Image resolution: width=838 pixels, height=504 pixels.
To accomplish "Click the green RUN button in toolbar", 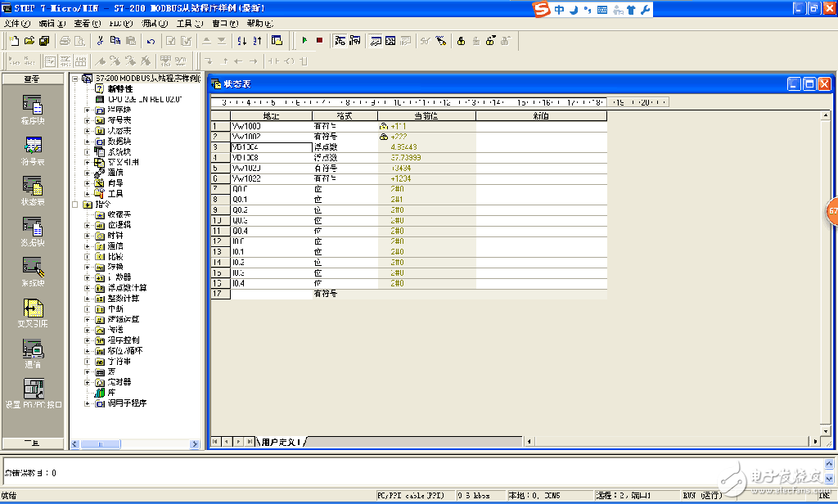I will coord(304,40).
